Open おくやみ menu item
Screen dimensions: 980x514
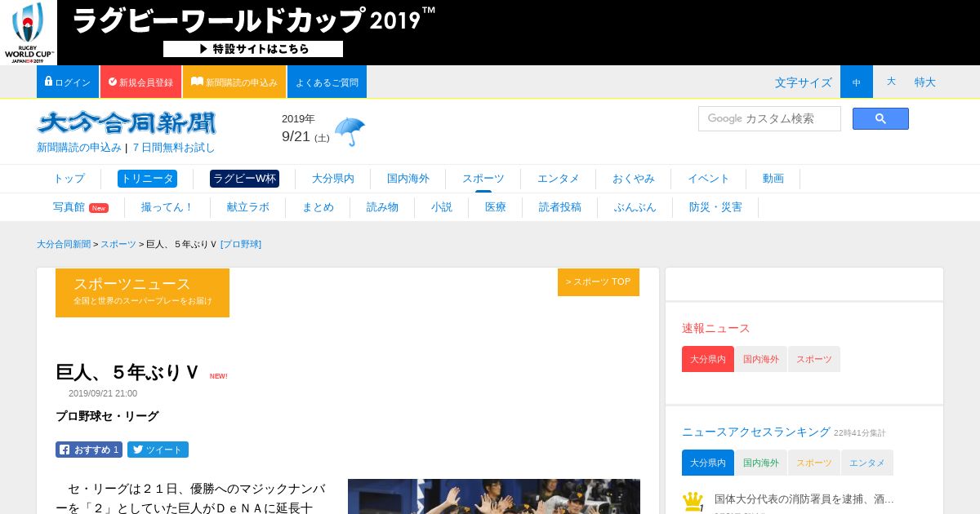pos(634,179)
